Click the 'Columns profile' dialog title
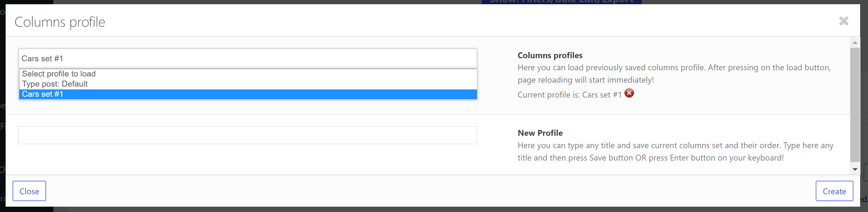 point(60,22)
